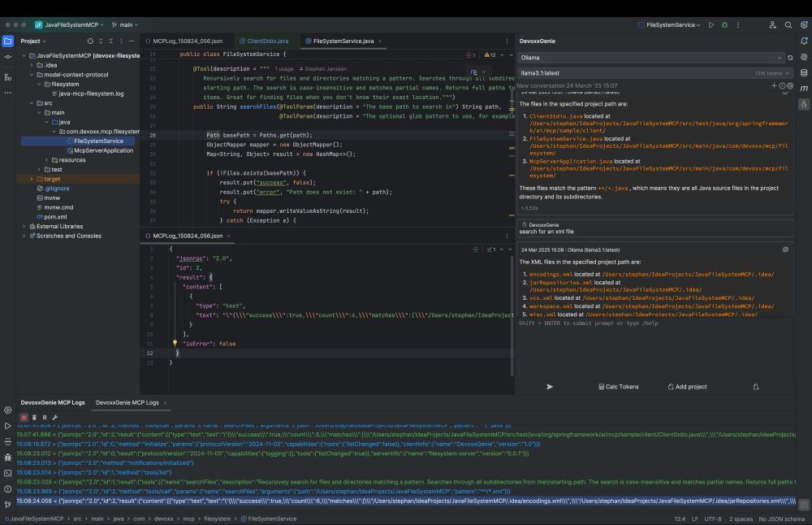The height and width of the screenshot is (525, 812).
Task: Refresh the Ollama models list
Action: (x=790, y=58)
